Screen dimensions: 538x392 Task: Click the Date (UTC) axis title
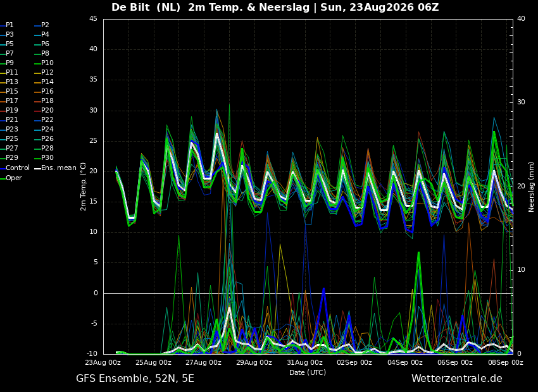(308, 372)
